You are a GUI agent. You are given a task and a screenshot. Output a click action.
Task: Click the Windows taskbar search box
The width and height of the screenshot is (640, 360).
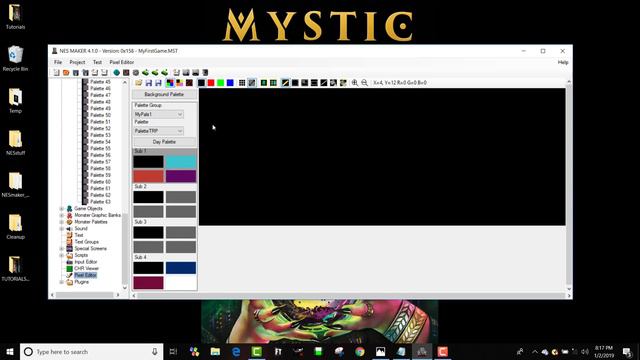click(x=91, y=351)
